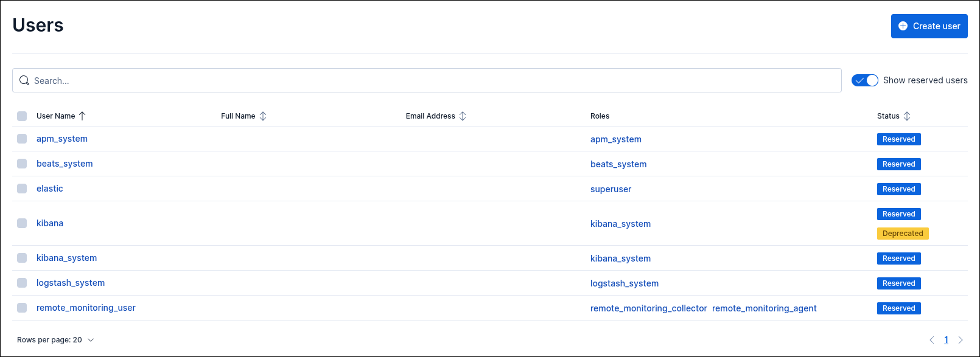Click the Deprecated badge for kibana
Image resolution: width=980 pixels, height=357 pixels.
[903, 234]
